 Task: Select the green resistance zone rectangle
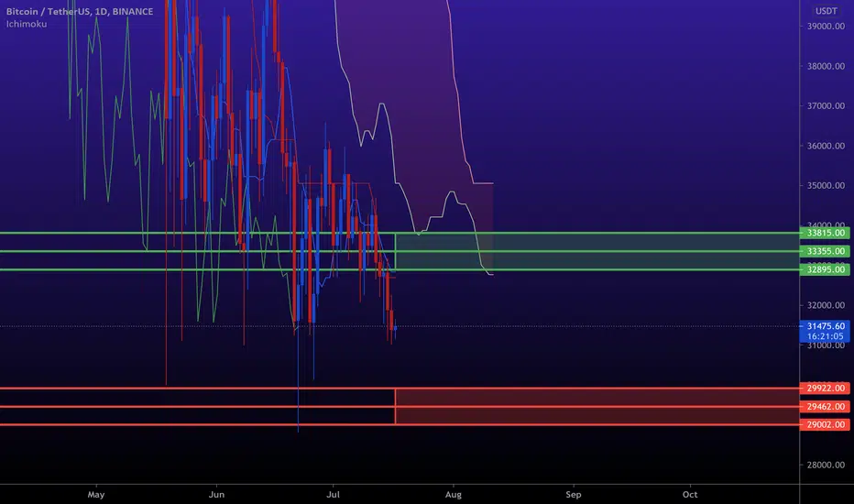click(597, 251)
